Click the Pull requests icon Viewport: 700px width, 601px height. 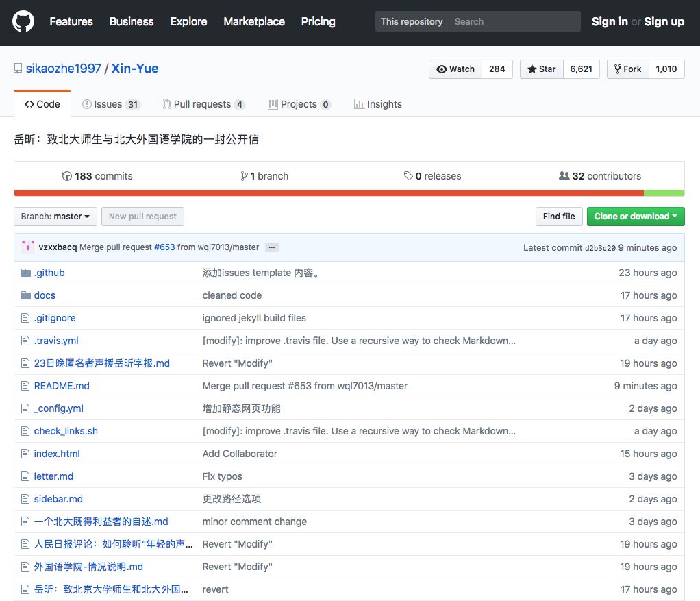pos(166,104)
